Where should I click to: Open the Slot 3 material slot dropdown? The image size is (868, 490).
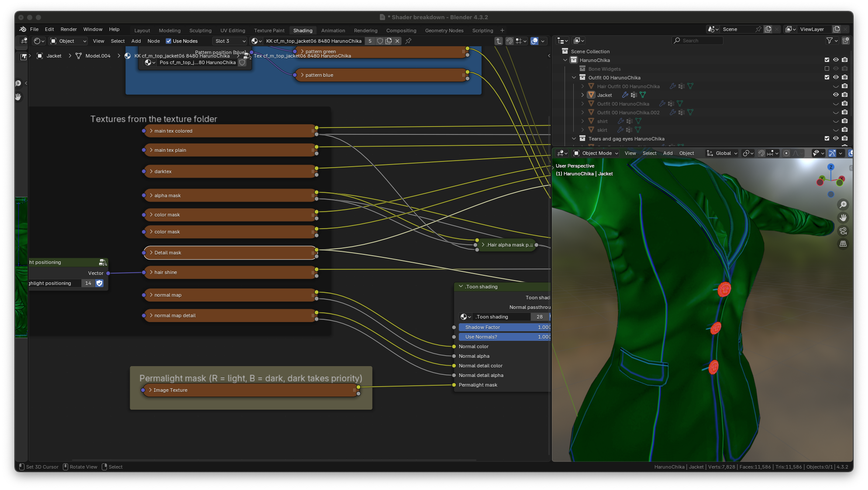click(231, 41)
